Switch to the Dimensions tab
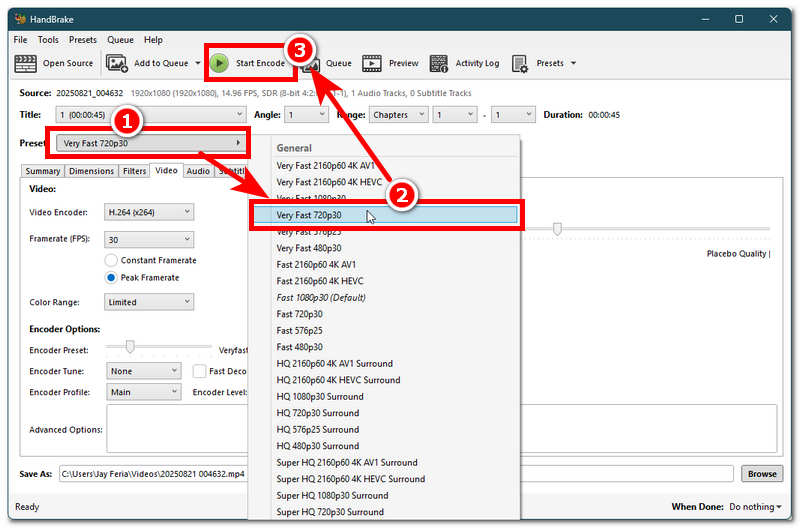The height and width of the screenshot is (528, 800). point(92,171)
